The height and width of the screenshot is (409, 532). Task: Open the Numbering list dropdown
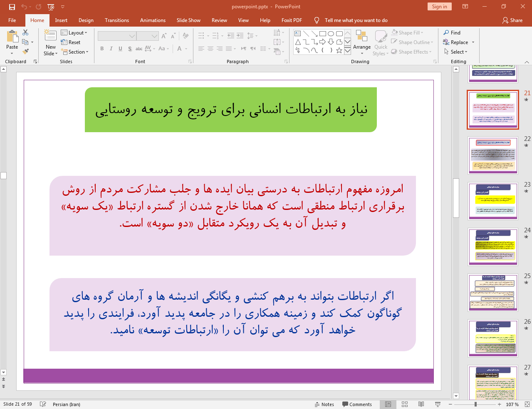(x=222, y=36)
